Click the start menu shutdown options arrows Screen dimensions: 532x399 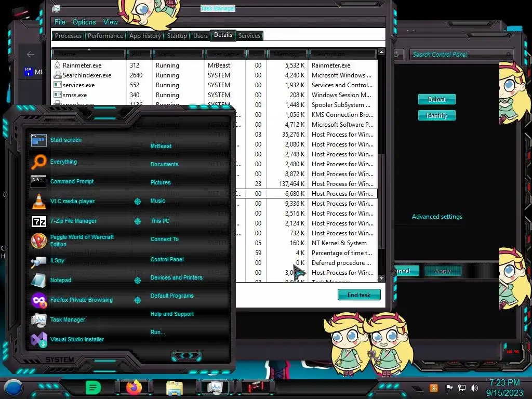(x=187, y=356)
